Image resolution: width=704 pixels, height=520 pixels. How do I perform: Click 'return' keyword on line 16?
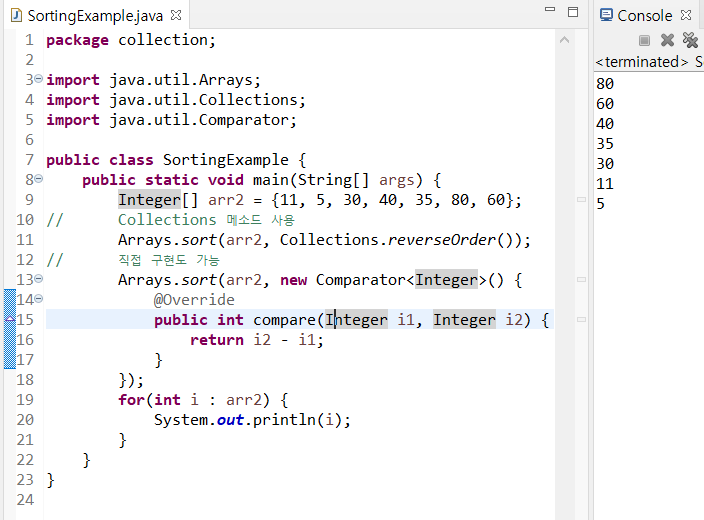tap(217, 340)
